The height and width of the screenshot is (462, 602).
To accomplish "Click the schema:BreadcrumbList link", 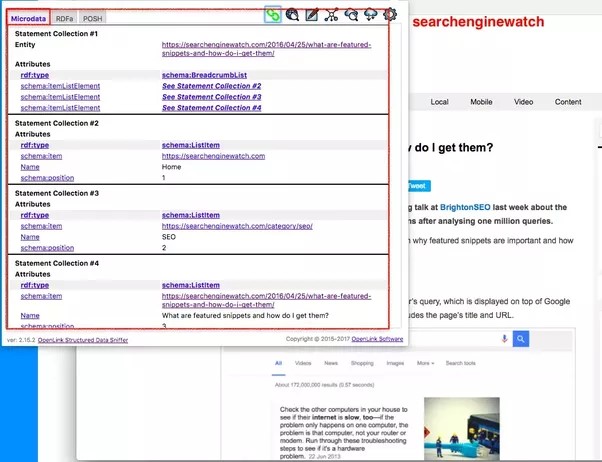I will pos(206,75).
